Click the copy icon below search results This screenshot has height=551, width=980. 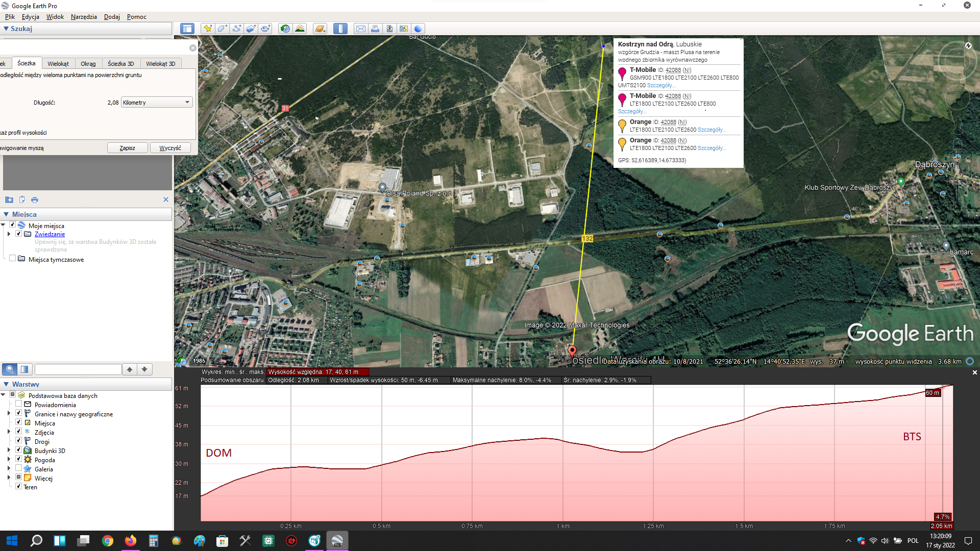[22, 199]
